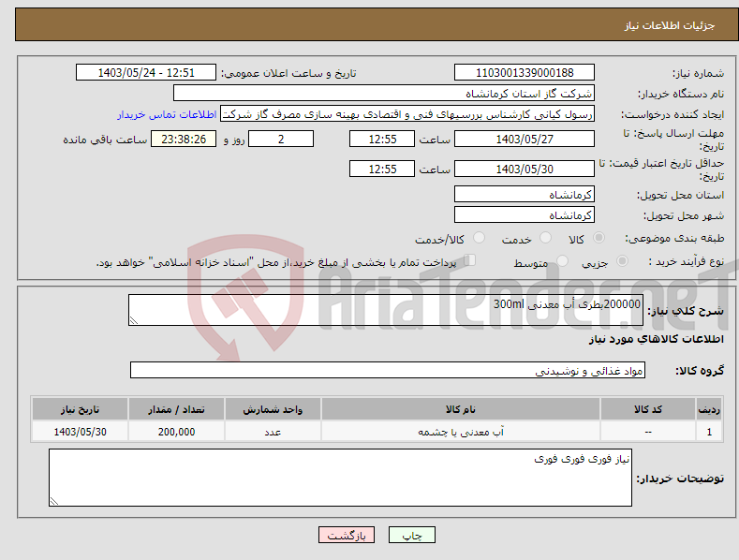Select the کالا radio button
This screenshot has height=560, width=739.
[599, 238]
